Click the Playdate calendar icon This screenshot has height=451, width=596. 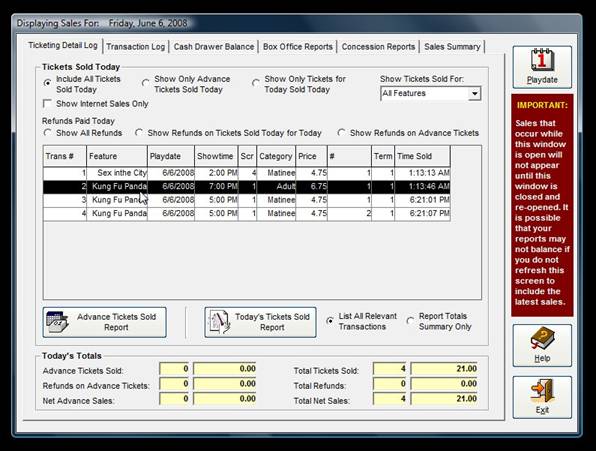(542, 60)
